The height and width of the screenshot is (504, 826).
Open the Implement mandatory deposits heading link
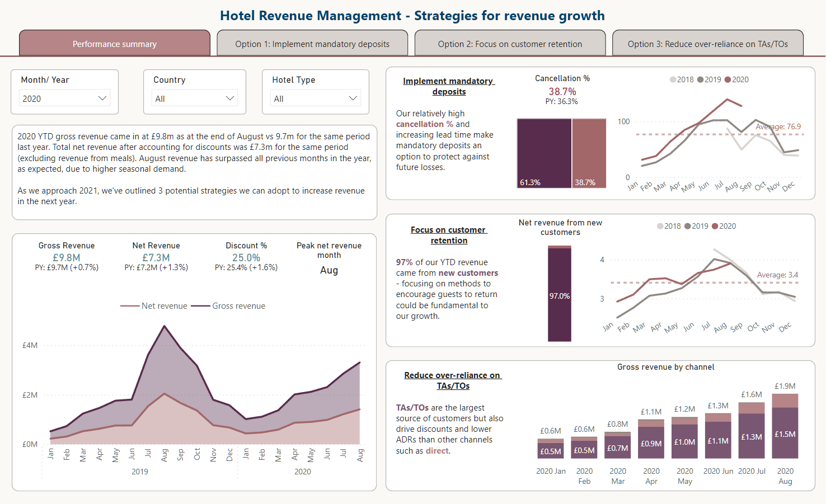(449, 86)
